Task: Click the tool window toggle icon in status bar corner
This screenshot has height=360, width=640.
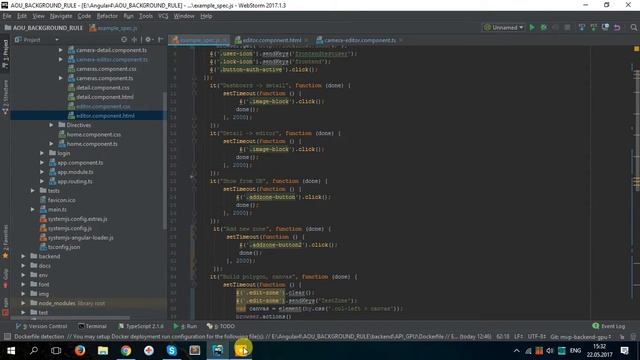Action: point(7,337)
